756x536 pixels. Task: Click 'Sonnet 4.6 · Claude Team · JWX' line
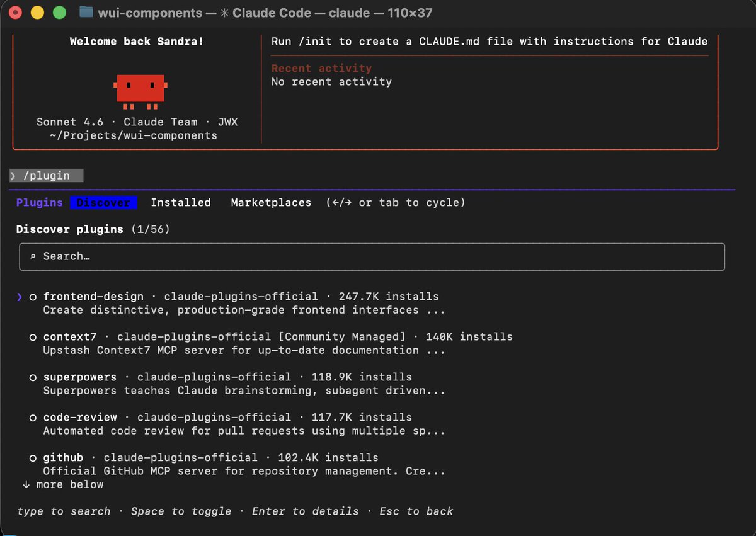137,122
